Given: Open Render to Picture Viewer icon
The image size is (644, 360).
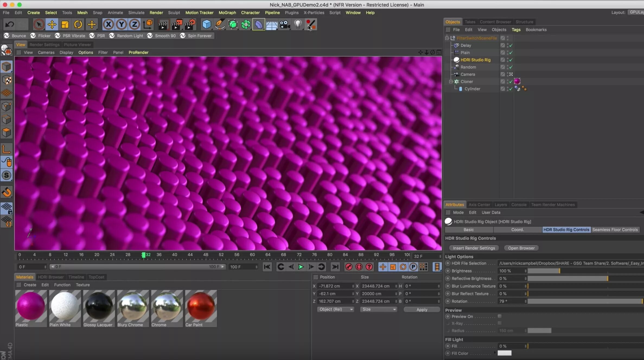Looking at the screenshot, I should (177, 24).
